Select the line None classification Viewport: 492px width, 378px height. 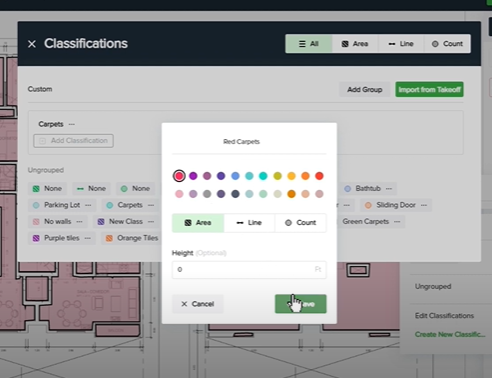[x=91, y=189]
